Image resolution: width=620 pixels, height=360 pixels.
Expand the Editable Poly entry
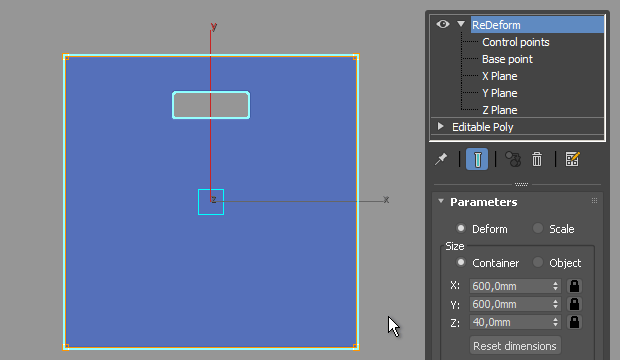440,126
